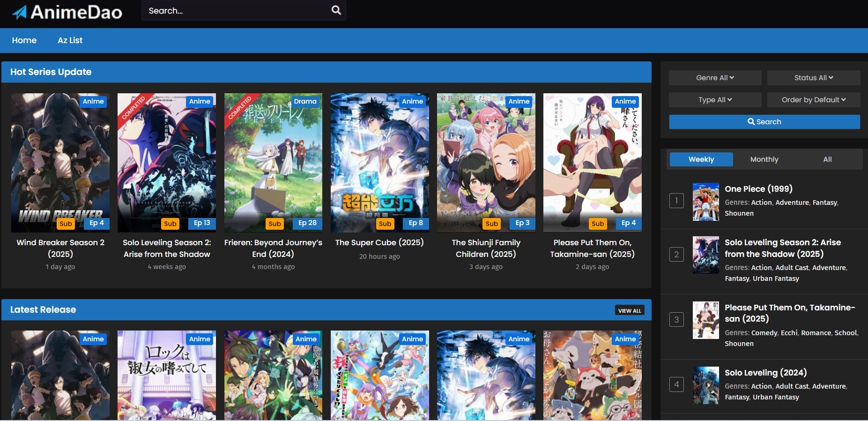Open The Super Cube poster in Hot Series

click(x=379, y=163)
